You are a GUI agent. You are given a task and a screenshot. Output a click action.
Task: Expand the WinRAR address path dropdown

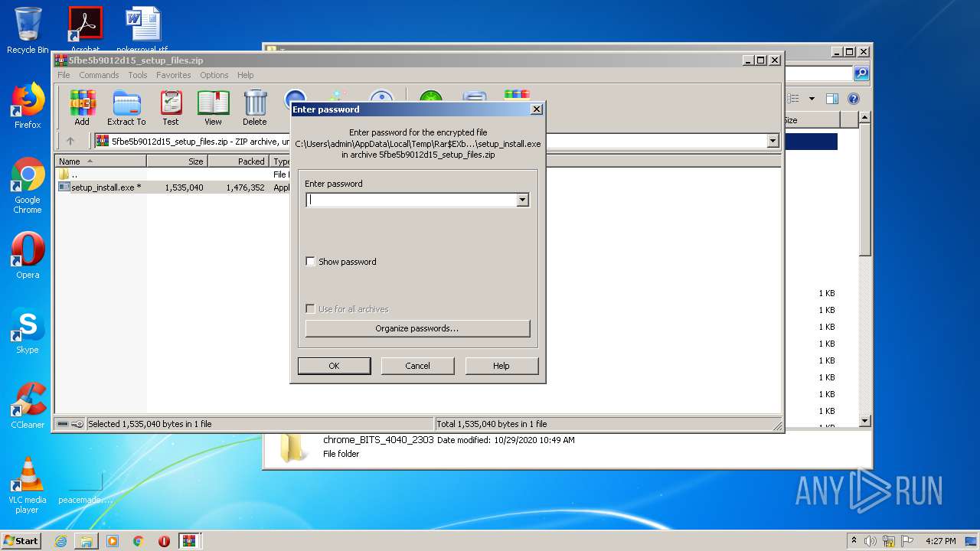click(x=773, y=141)
